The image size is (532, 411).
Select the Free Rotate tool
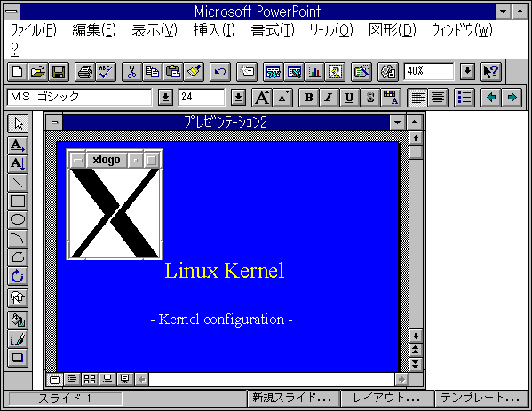(18, 276)
